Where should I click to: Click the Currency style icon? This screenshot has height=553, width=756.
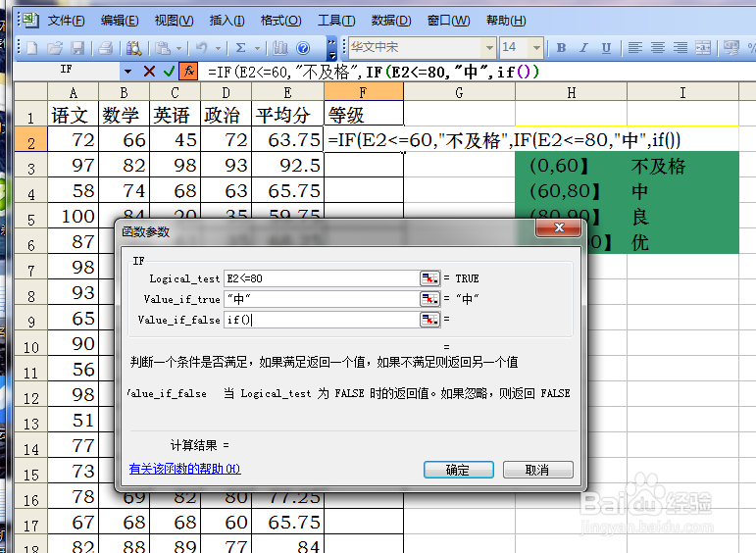tap(731, 48)
